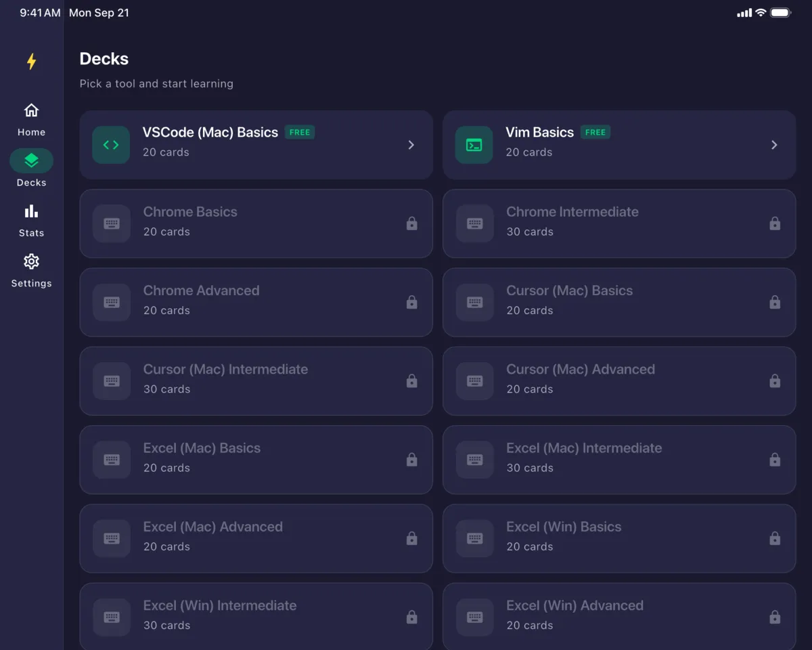The height and width of the screenshot is (650, 812).
Task: Click the Cursor (Mac) Intermediate lock icon
Action: pyautogui.click(x=411, y=381)
